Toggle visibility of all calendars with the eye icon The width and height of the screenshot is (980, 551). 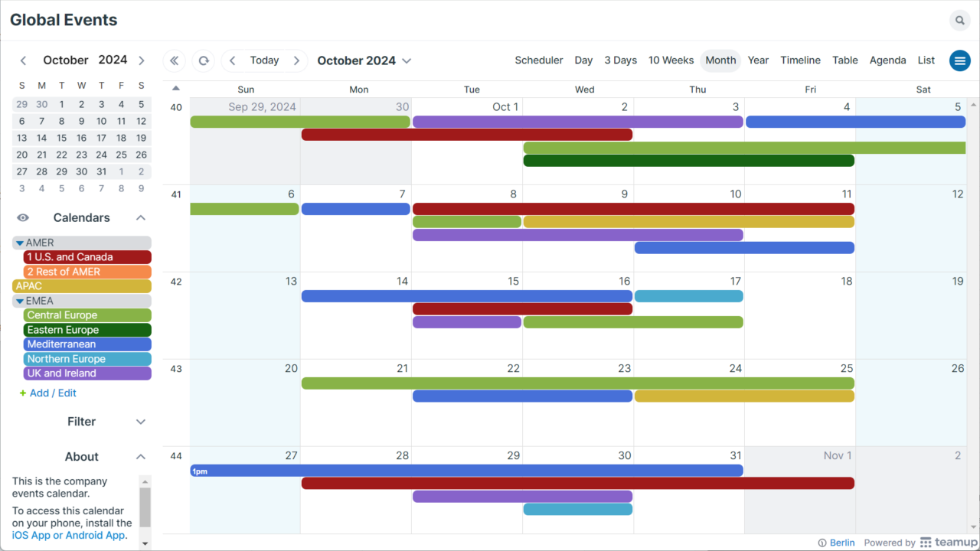point(22,217)
